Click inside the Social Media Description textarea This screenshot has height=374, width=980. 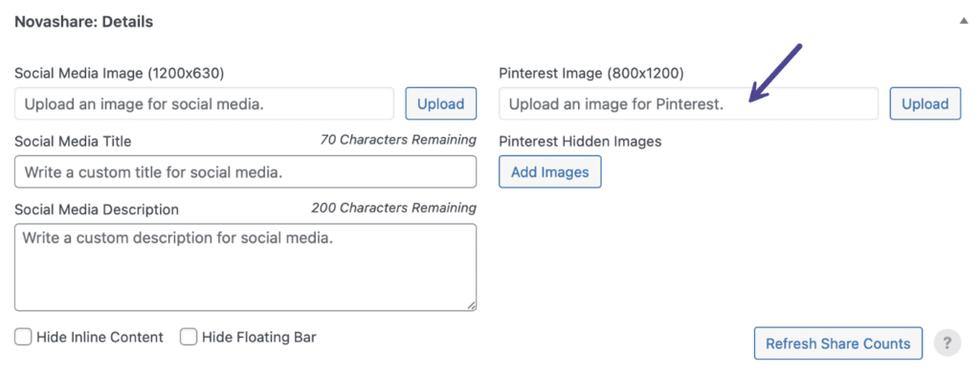point(246,267)
